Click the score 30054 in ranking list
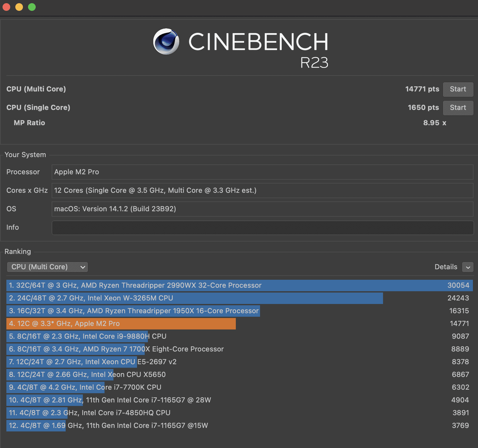 point(458,285)
